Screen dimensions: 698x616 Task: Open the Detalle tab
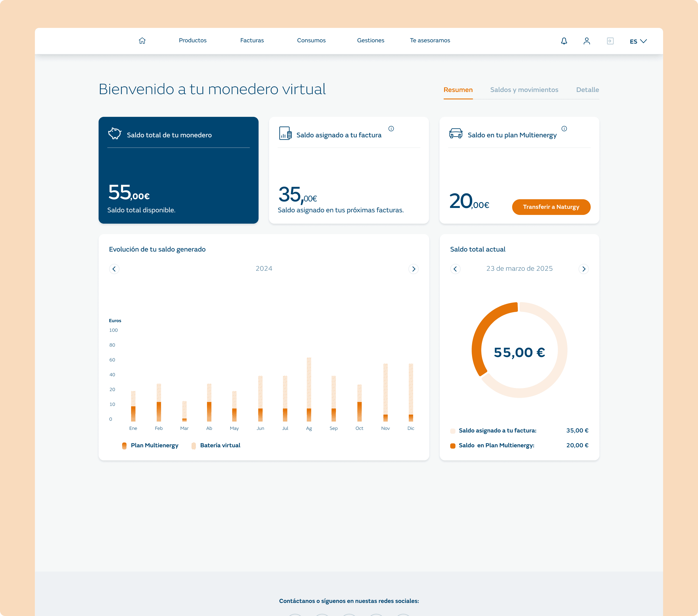[587, 90]
